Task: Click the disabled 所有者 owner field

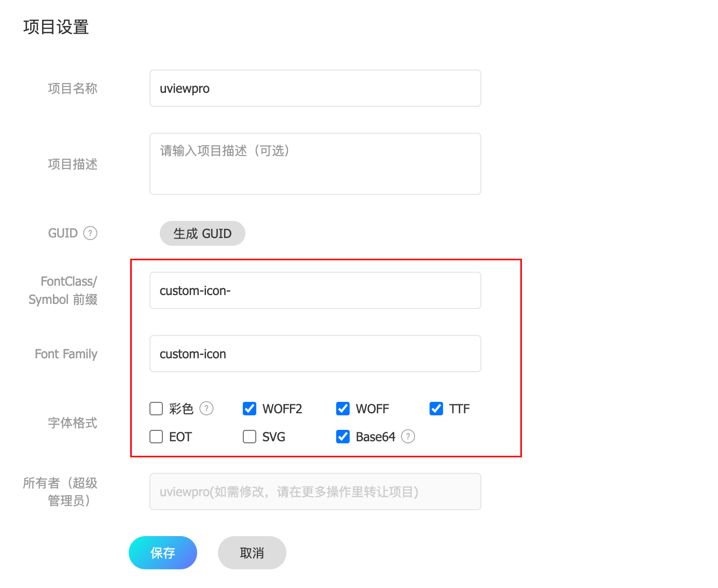Action: pos(315,492)
